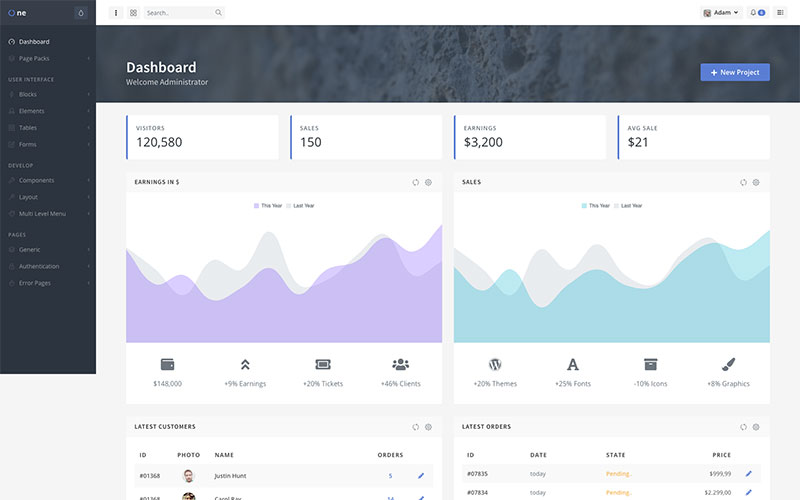This screenshot has height=500, width=800.
Task: Open the side overlay icon at top right
Action: click(780, 13)
